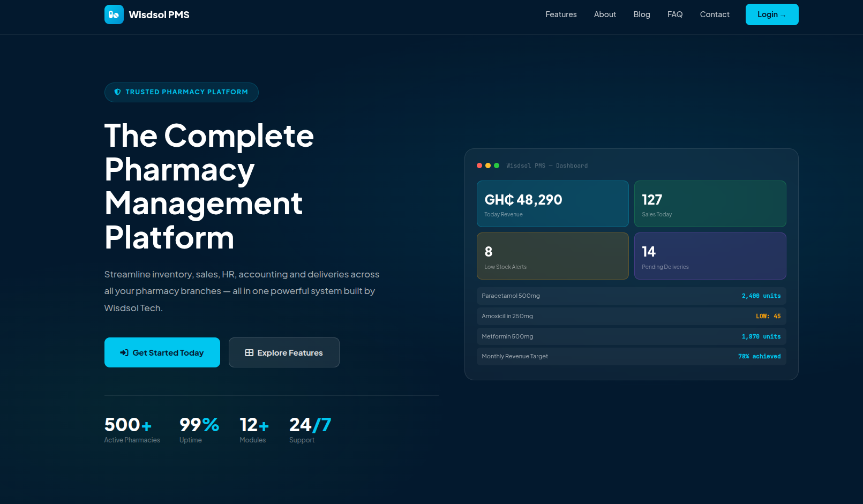Open the Low Stock Alerts card

[553, 256]
